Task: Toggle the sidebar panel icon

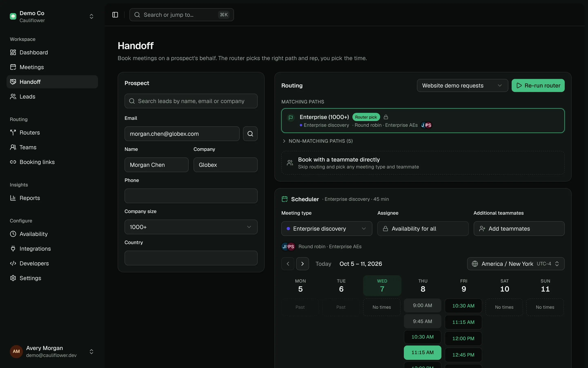Action: click(115, 15)
